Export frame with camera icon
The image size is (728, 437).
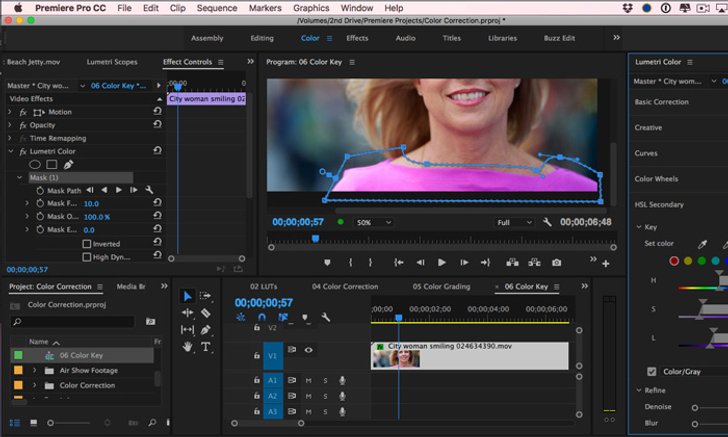pos(556,263)
